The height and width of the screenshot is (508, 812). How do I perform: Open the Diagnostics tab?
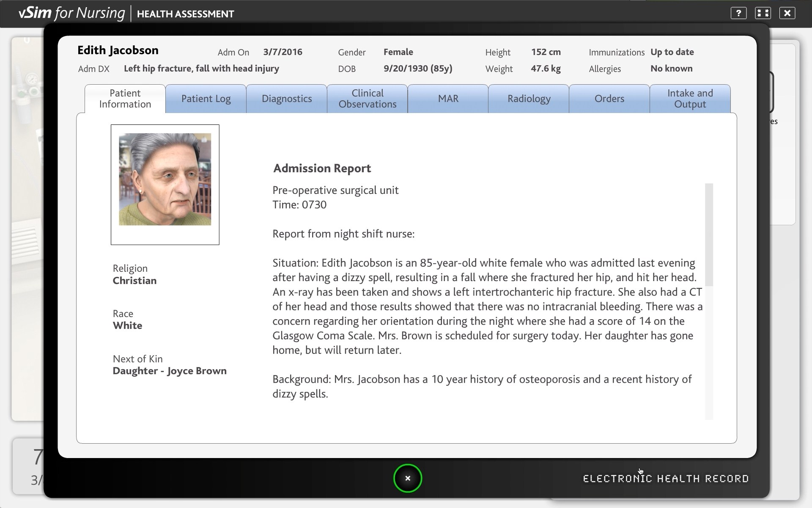287,99
